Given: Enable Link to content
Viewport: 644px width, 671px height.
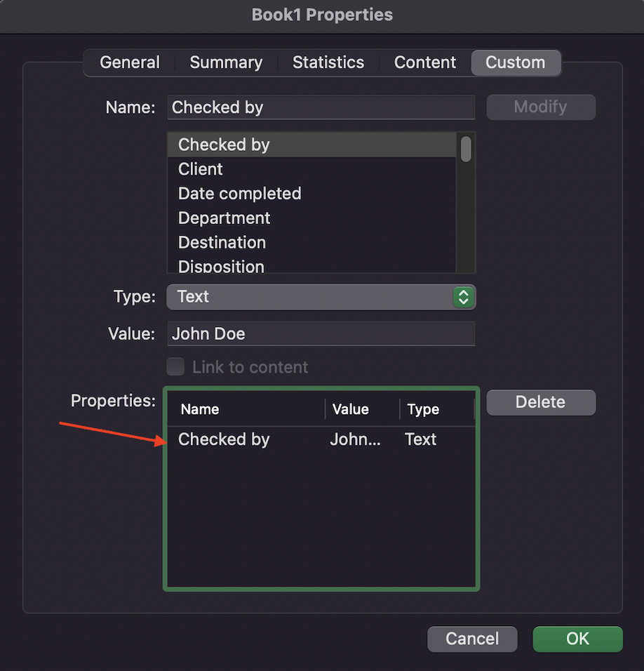Looking at the screenshot, I should (175, 366).
